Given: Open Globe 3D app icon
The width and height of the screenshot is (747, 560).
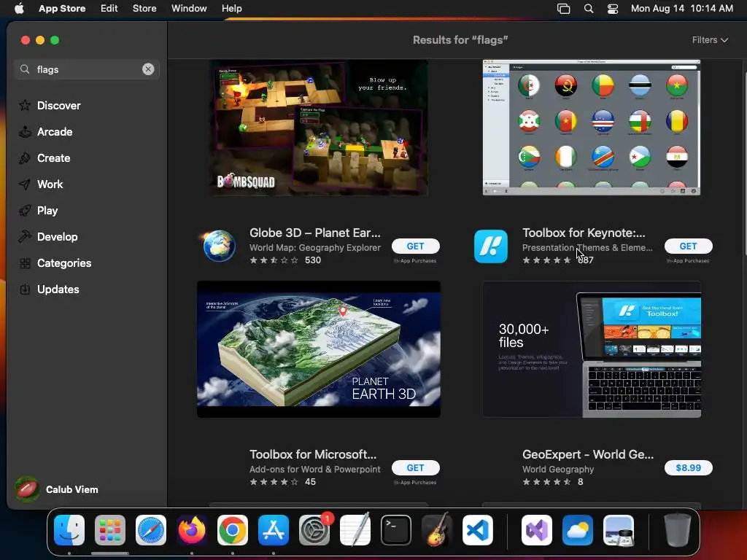Looking at the screenshot, I should tap(219, 246).
